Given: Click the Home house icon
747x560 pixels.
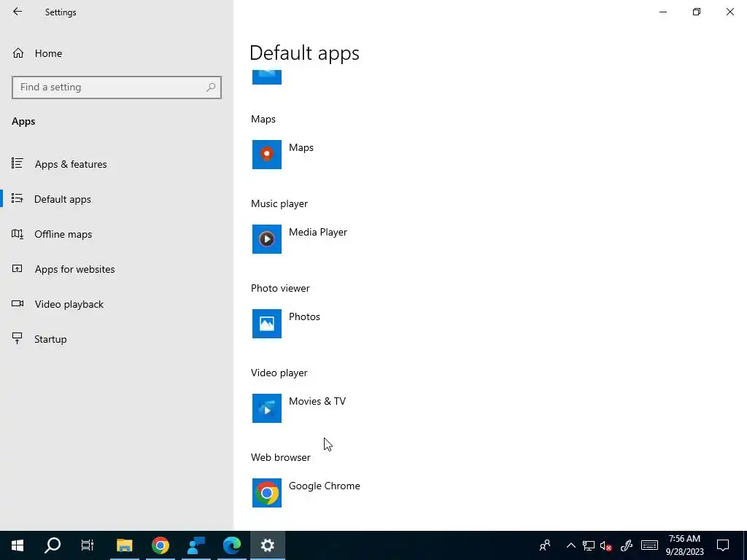Looking at the screenshot, I should coord(18,53).
